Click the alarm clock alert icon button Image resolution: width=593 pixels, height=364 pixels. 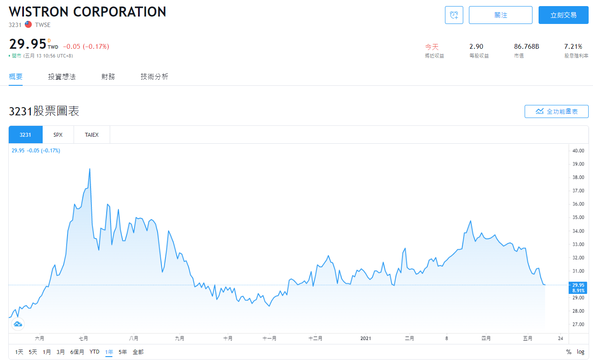tap(454, 15)
